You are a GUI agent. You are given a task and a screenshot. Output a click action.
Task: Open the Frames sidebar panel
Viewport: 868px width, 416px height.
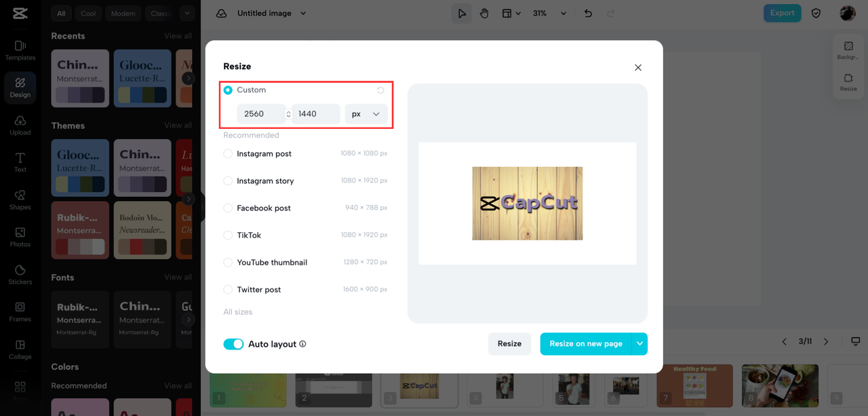pos(20,311)
